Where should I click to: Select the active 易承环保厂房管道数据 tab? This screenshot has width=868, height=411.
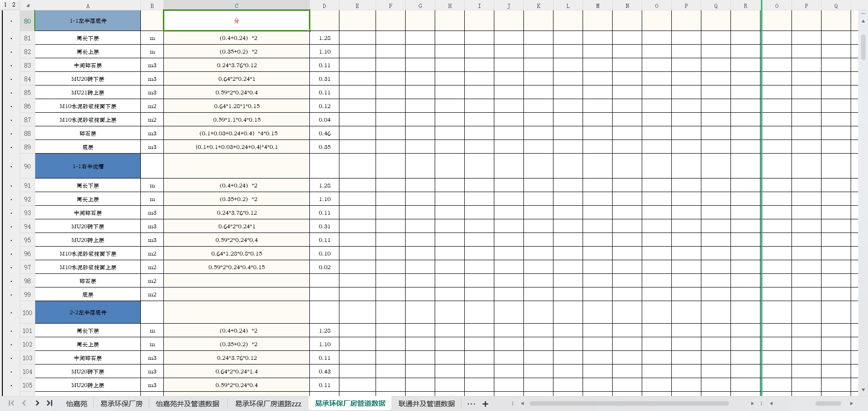[x=350, y=403]
